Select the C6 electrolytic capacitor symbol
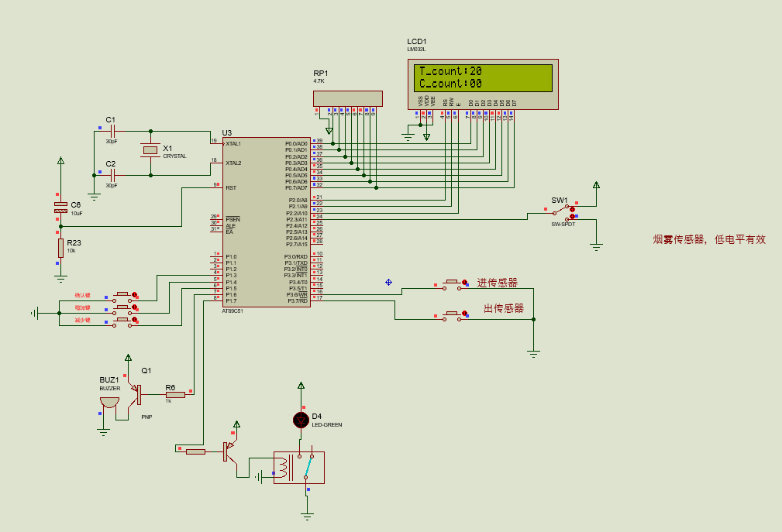The height and width of the screenshot is (532, 782). 61,208
